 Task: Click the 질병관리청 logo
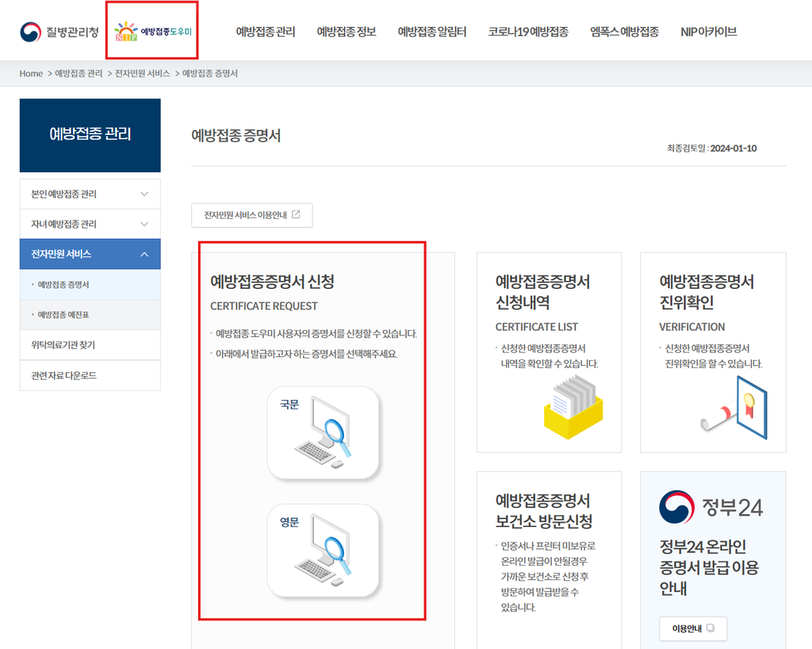pyautogui.click(x=59, y=32)
